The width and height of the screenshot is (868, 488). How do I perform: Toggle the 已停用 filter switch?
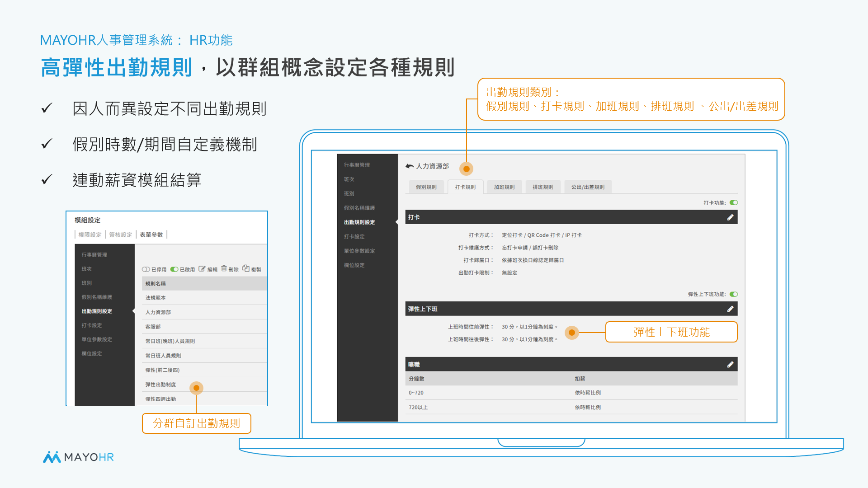point(146,269)
